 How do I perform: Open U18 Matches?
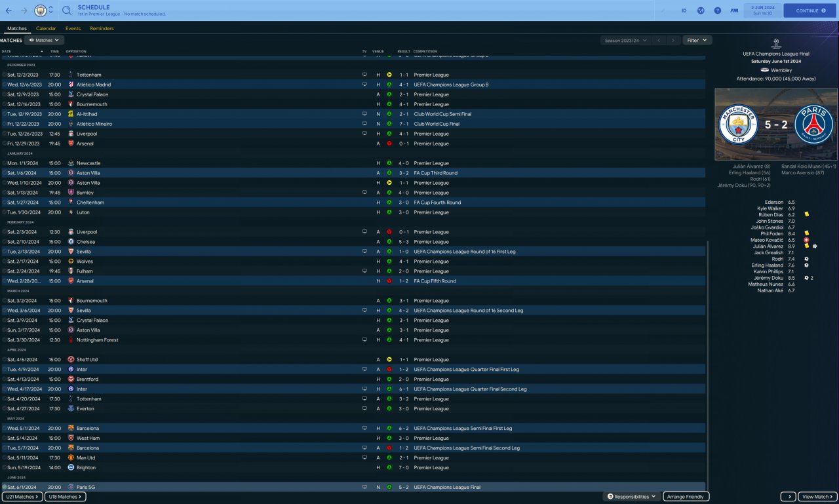pyautogui.click(x=65, y=497)
